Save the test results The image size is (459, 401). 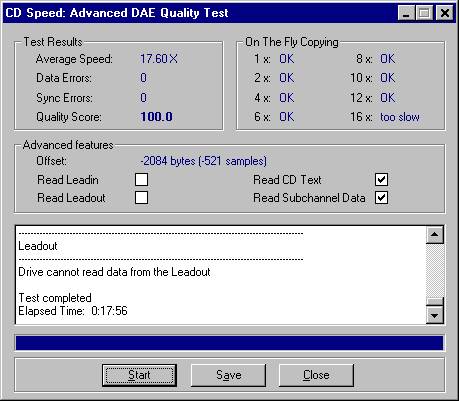tap(229, 375)
